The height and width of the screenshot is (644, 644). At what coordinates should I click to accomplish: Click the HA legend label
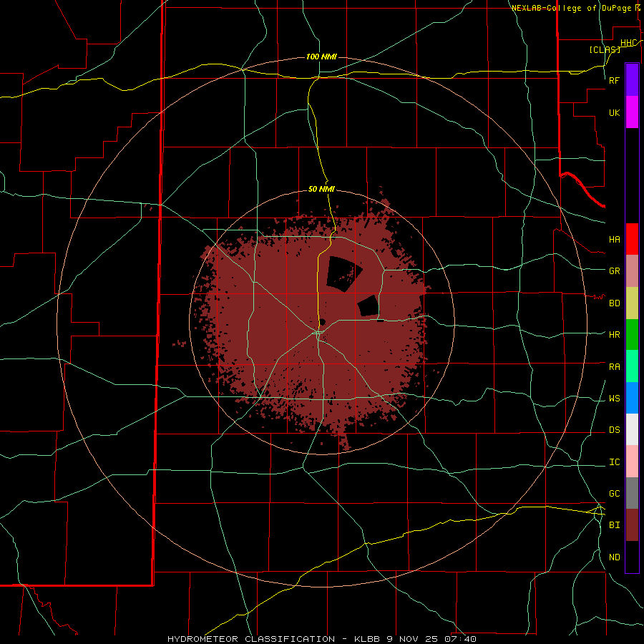click(x=615, y=240)
